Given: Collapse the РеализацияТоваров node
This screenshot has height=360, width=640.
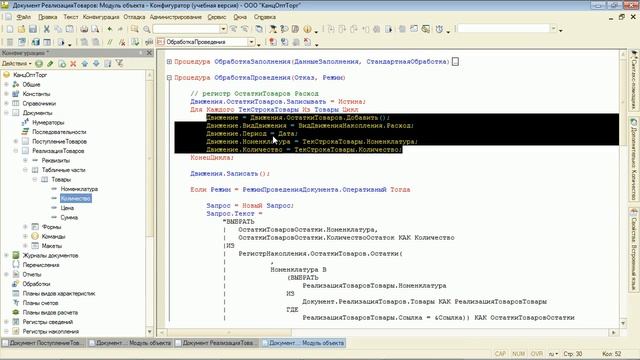Looking at the screenshot, I should 16,151.
